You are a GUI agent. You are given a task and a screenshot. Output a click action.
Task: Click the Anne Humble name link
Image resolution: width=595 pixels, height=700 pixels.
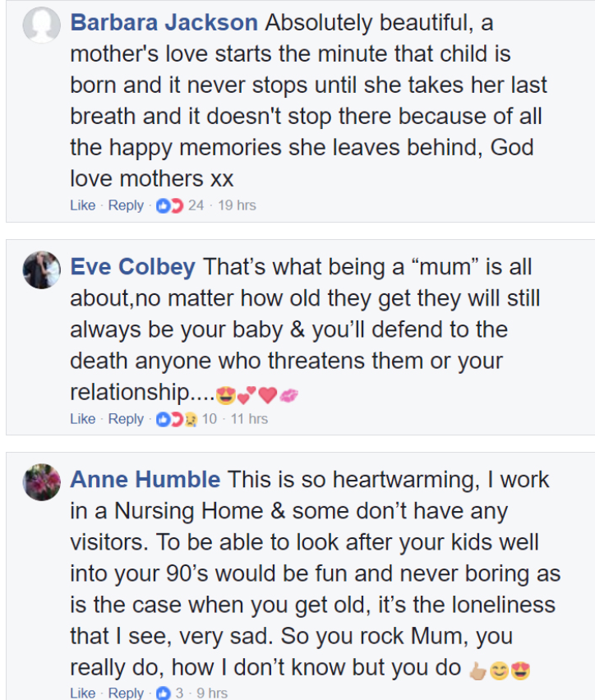(x=145, y=480)
